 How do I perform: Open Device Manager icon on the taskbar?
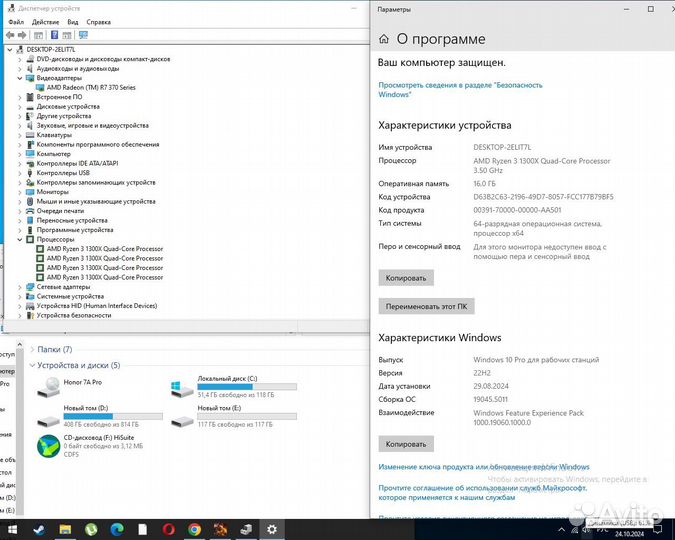pyautogui.click(x=246, y=529)
